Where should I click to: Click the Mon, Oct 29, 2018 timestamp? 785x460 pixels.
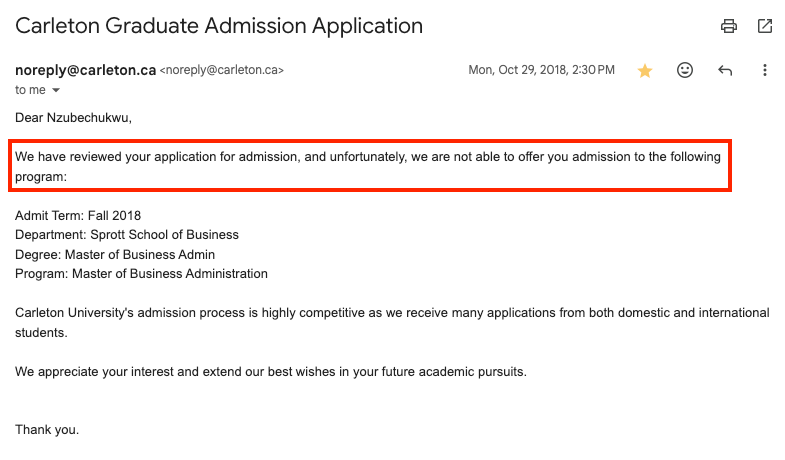click(541, 70)
